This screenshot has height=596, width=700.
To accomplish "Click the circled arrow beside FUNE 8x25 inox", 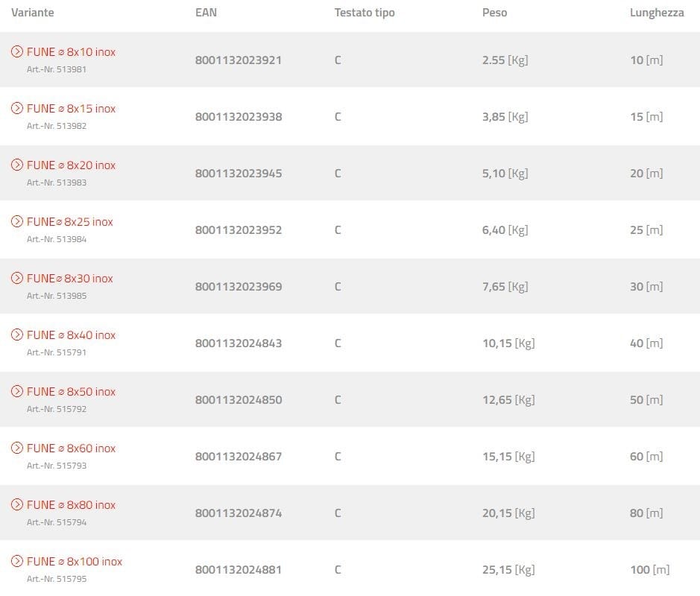I will coord(17,221).
